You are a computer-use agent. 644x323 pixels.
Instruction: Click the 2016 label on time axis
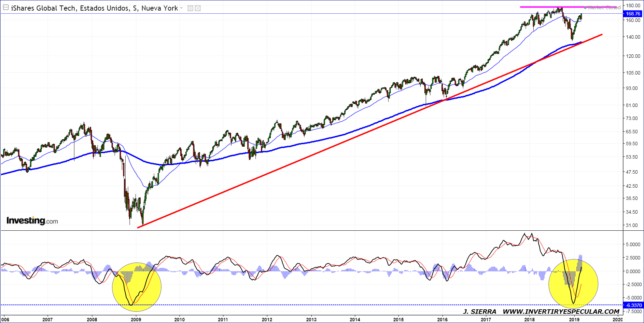click(x=442, y=320)
